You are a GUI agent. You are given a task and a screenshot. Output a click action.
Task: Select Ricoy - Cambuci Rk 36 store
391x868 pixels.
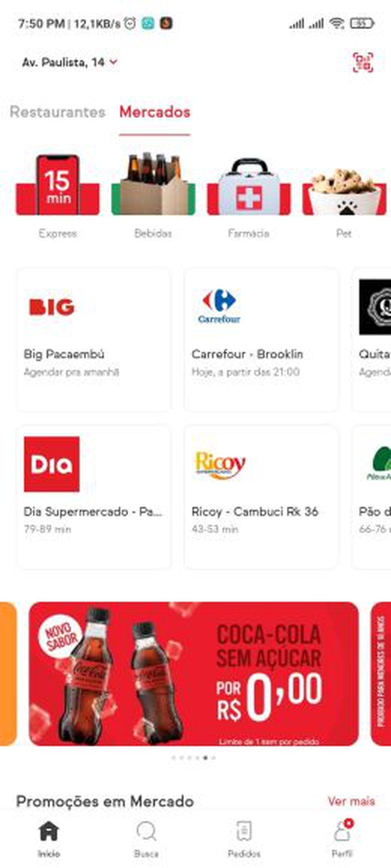(261, 497)
